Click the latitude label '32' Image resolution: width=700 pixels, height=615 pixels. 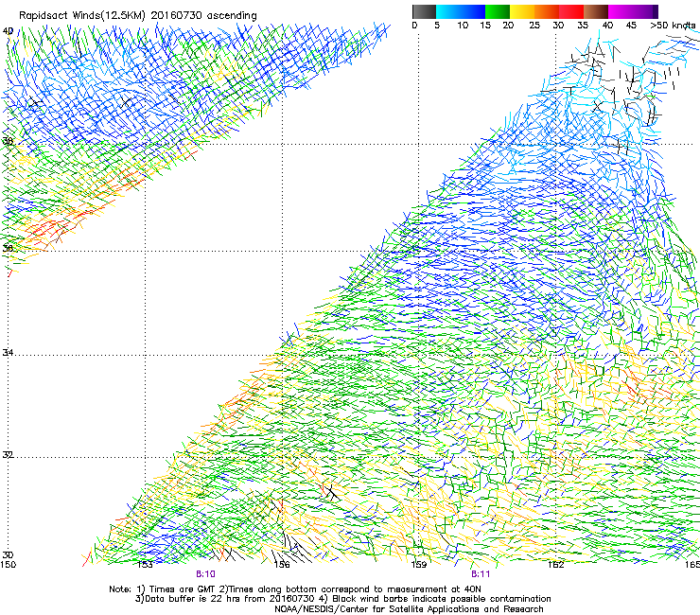pos(8,455)
